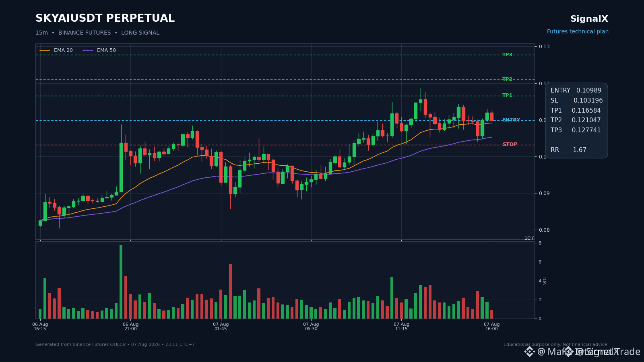The image size is (644, 362).
Task: Select the SL value 0.103196
Action: click(588, 101)
